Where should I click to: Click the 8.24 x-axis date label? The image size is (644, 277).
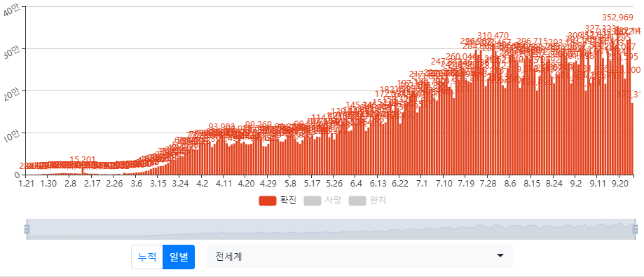(554, 183)
